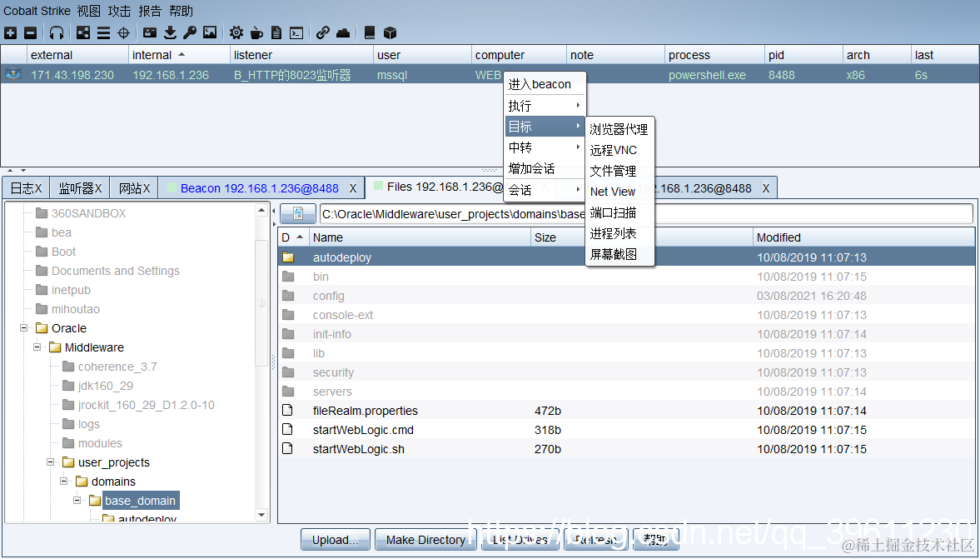Choose 增加会话 from context menu
Image resolution: width=980 pixels, height=559 pixels.
545,168
